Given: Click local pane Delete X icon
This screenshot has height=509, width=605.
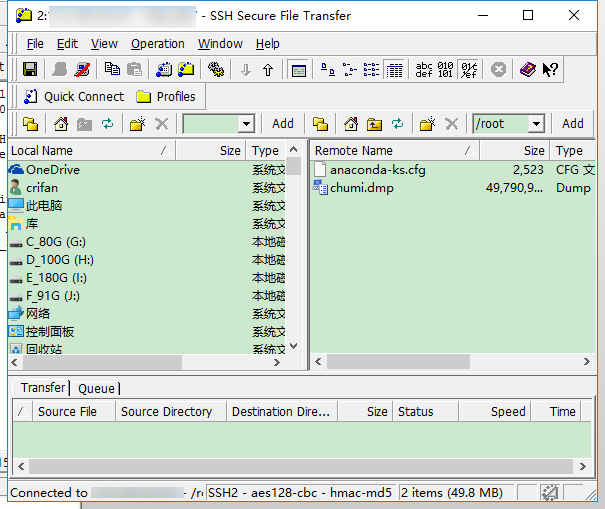Looking at the screenshot, I should click(162, 124).
